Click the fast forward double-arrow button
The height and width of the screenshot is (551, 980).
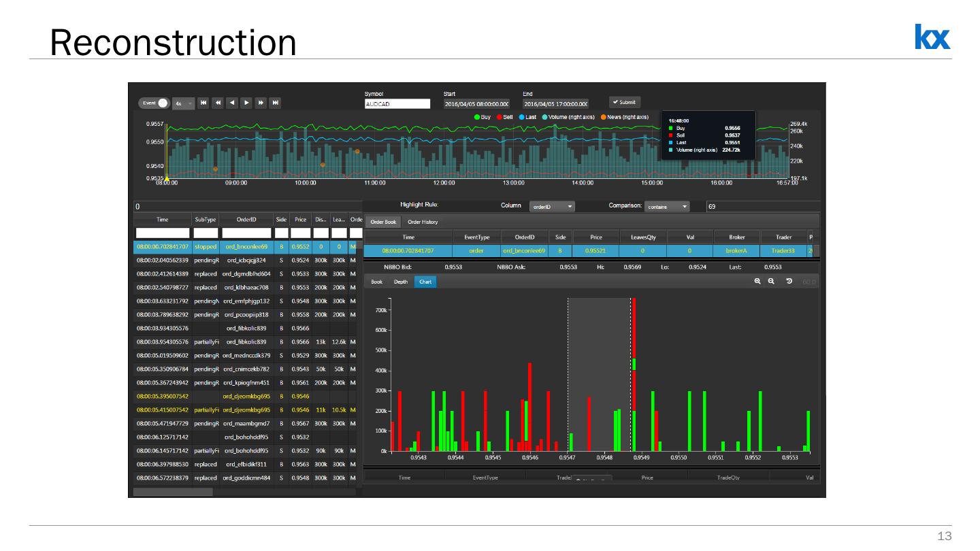click(261, 103)
